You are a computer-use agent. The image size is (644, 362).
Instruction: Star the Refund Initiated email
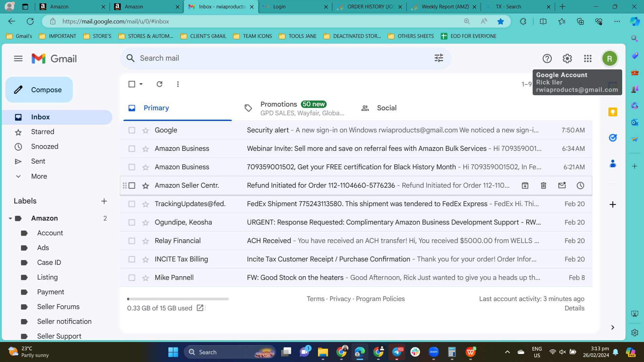tap(145, 186)
